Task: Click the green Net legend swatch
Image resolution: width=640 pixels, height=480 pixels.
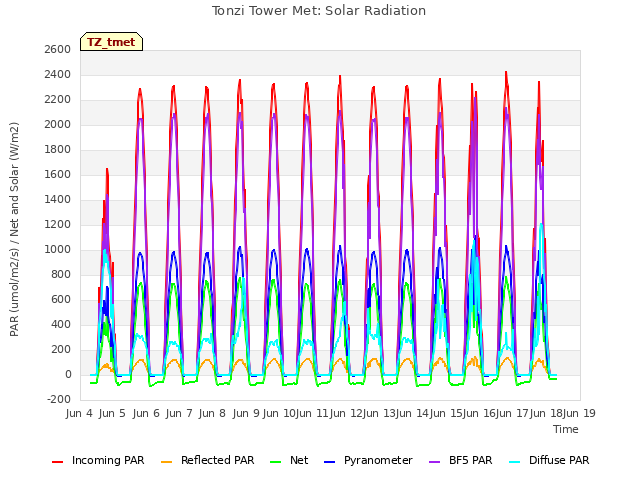Action: [x=276, y=462]
